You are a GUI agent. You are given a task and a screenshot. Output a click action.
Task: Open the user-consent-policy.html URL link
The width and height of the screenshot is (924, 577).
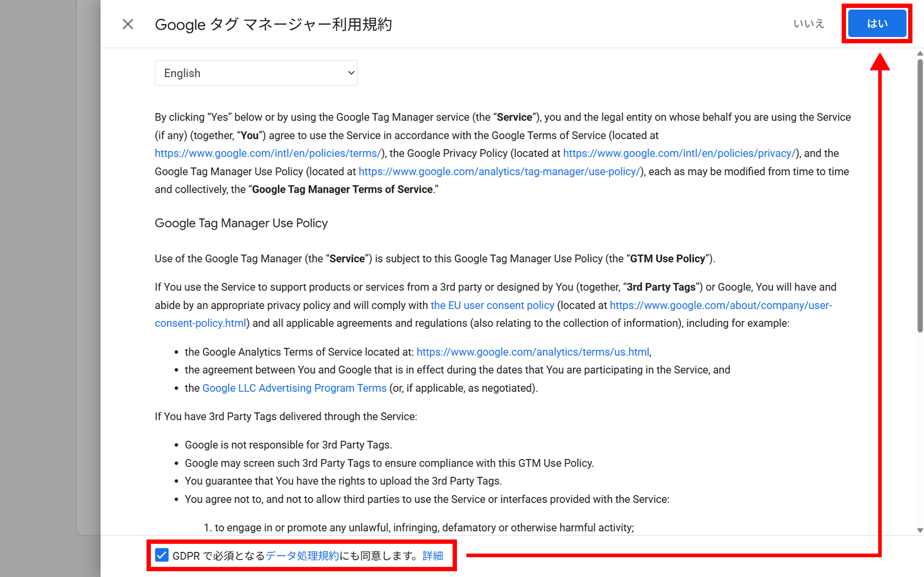(x=720, y=305)
